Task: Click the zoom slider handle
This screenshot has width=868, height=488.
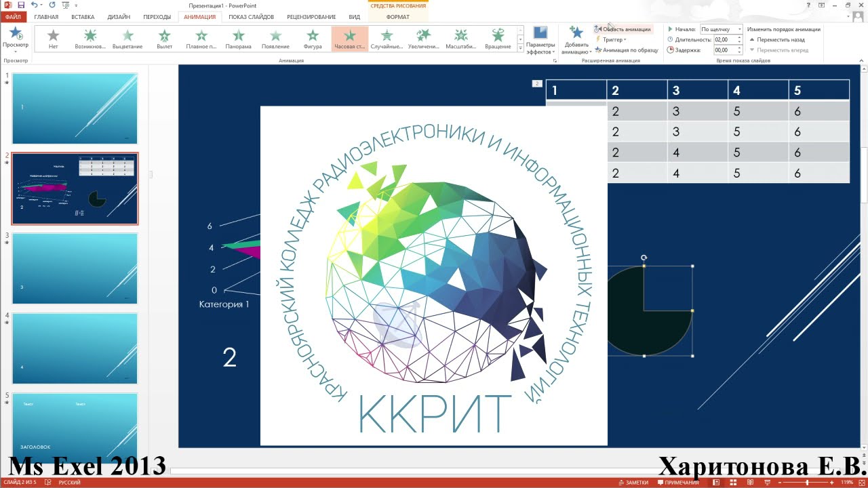Action: 807,483
